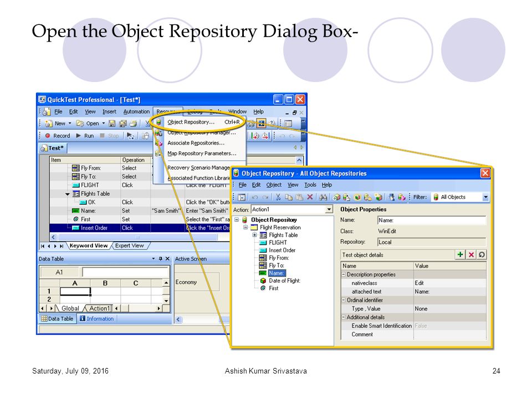Choose Object Repository... menu entry
The height and width of the screenshot is (399, 532).
tap(198, 122)
